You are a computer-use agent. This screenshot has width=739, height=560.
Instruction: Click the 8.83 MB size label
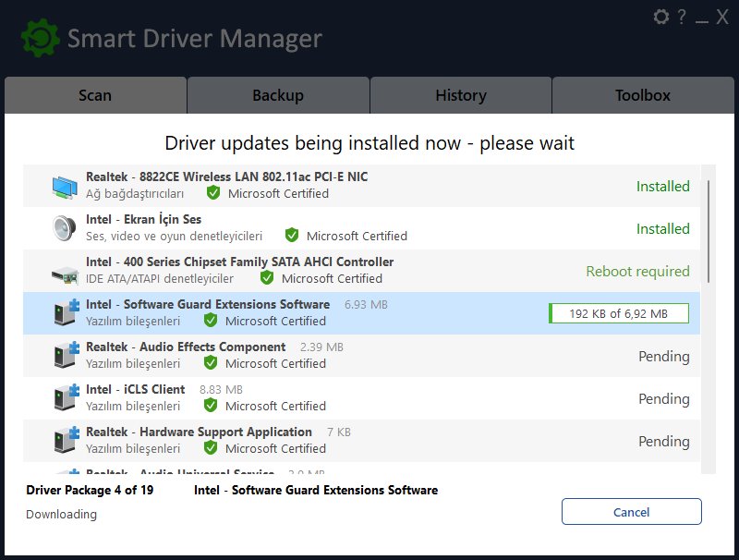point(221,389)
